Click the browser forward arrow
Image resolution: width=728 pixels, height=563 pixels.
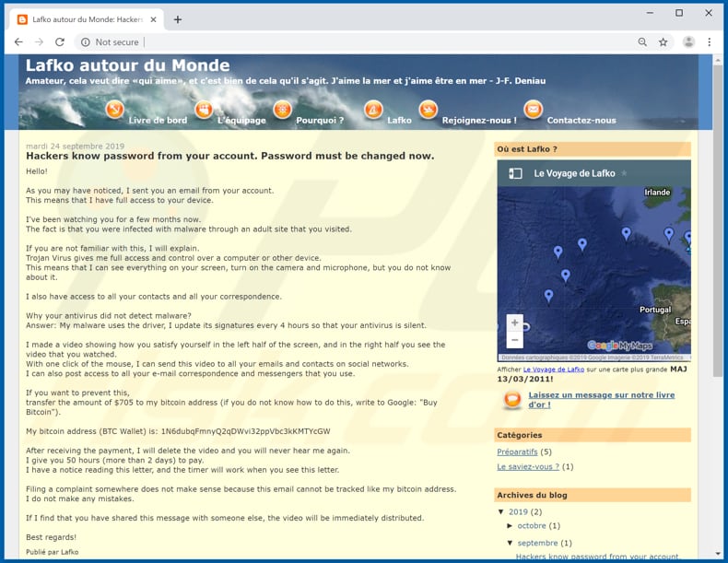tap(39, 42)
